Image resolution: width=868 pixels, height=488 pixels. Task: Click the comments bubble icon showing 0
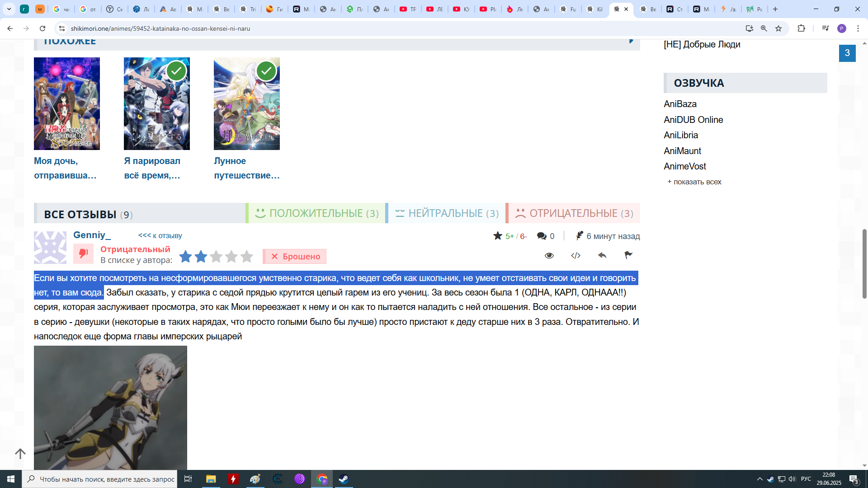[x=542, y=236]
